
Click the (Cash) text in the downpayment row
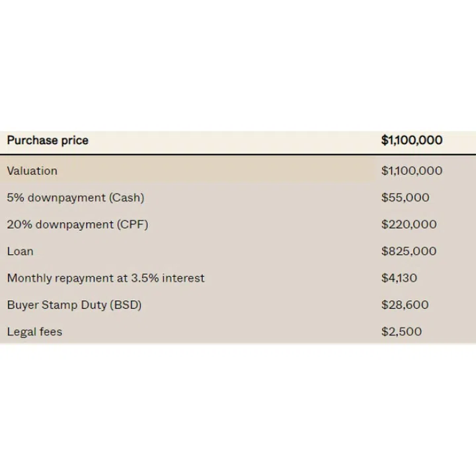126,198
